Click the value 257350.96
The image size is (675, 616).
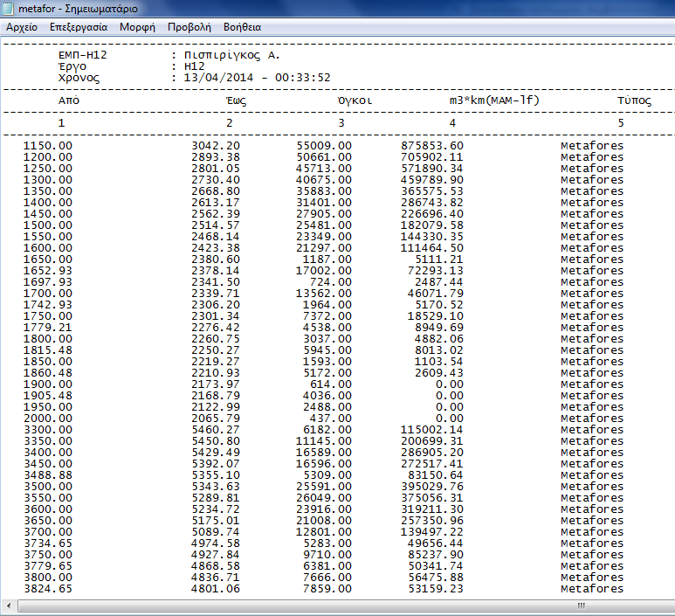point(432,521)
